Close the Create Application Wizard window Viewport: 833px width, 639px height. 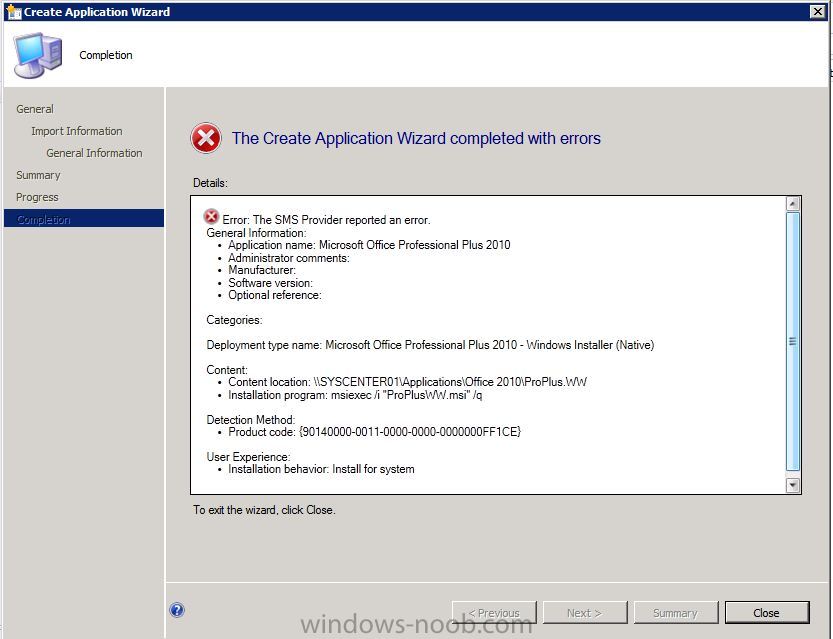pos(818,11)
